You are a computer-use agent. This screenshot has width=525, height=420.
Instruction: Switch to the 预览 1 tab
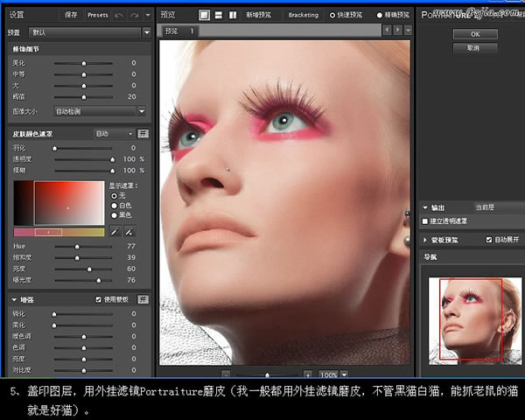coord(179,31)
